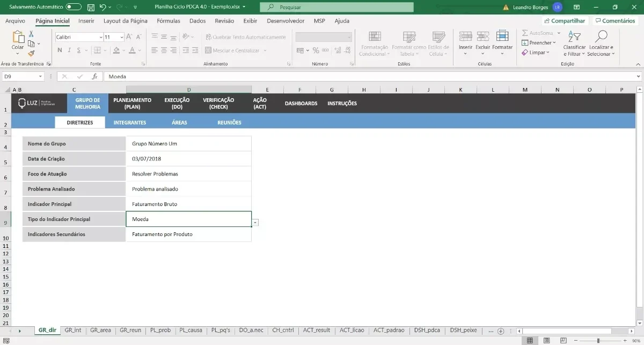Click the percent style icon
This screenshot has width=644, height=345.
coord(316,50)
